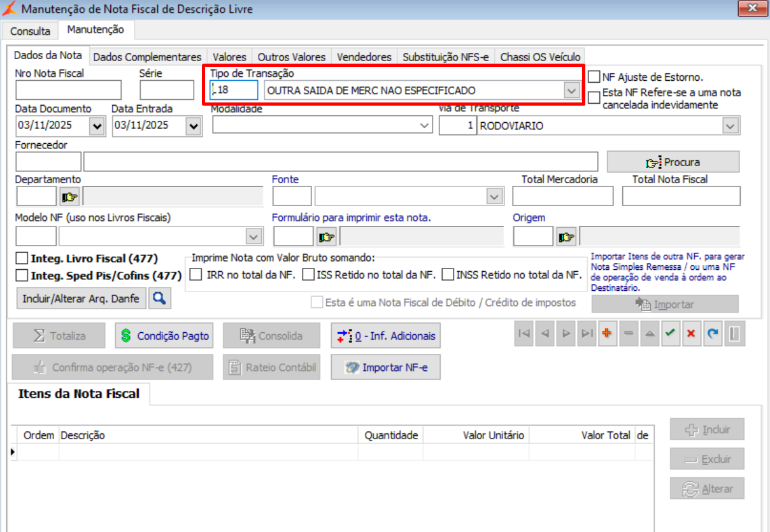Open Valores tab
Image resolution: width=770 pixels, height=532 pixels.
[229, 57]
